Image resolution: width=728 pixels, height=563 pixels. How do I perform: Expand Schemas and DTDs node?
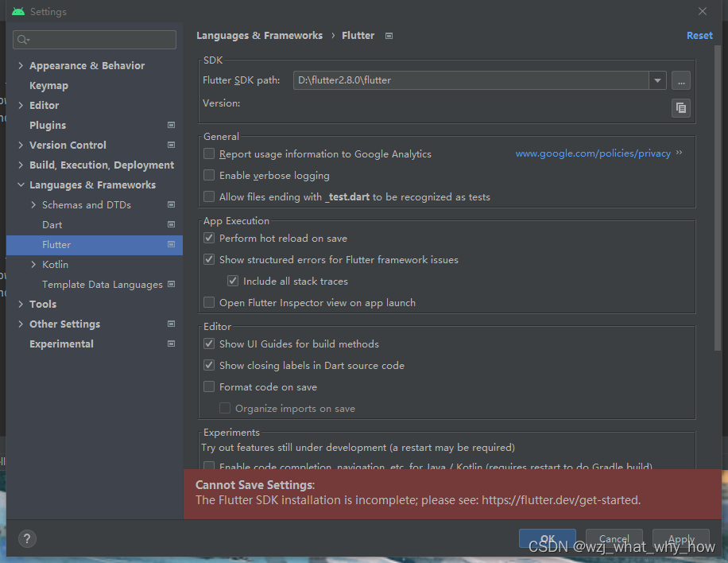point(33,204)
